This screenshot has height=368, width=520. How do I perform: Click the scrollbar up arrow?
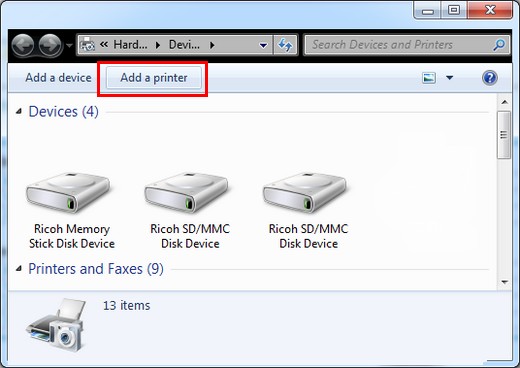pyautogui.click(x=504, y=102)
